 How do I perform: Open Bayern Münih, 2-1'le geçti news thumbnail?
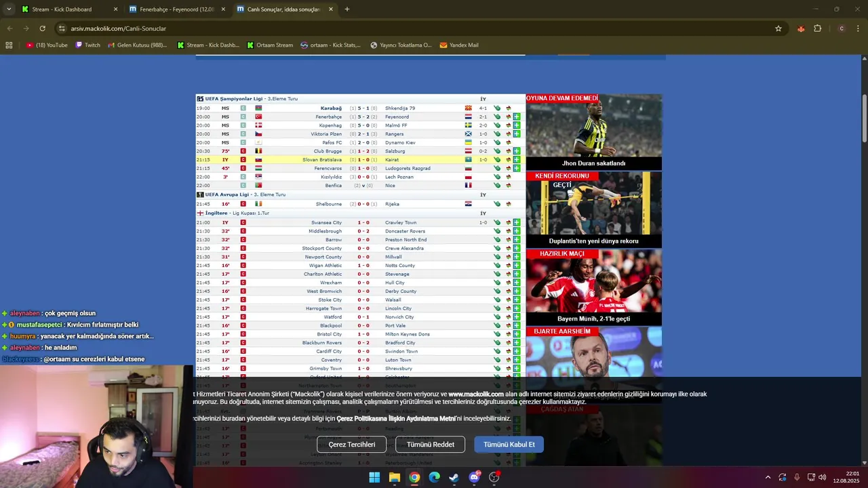[x=593, y=287]
